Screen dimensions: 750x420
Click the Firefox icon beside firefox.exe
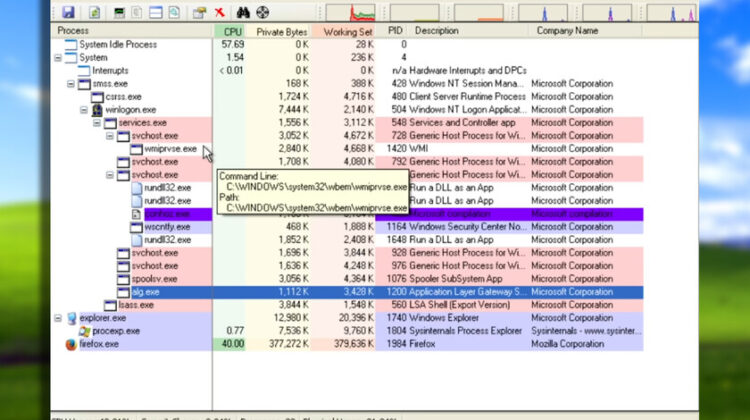pos(71,344)
